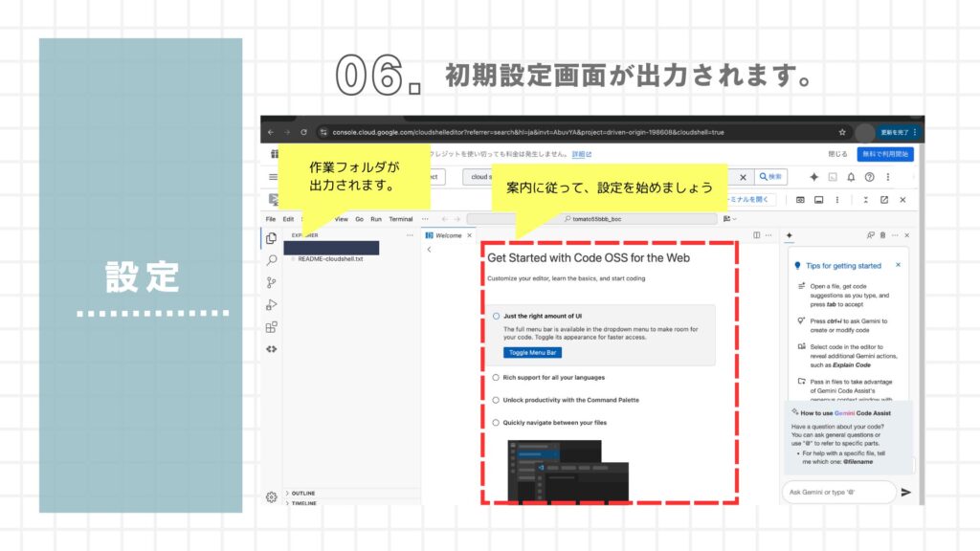Image resolution: width=980 pixels, height=551 pixels.
Task: Open the Gemini panel more actions menu
Action: [895, 235]
